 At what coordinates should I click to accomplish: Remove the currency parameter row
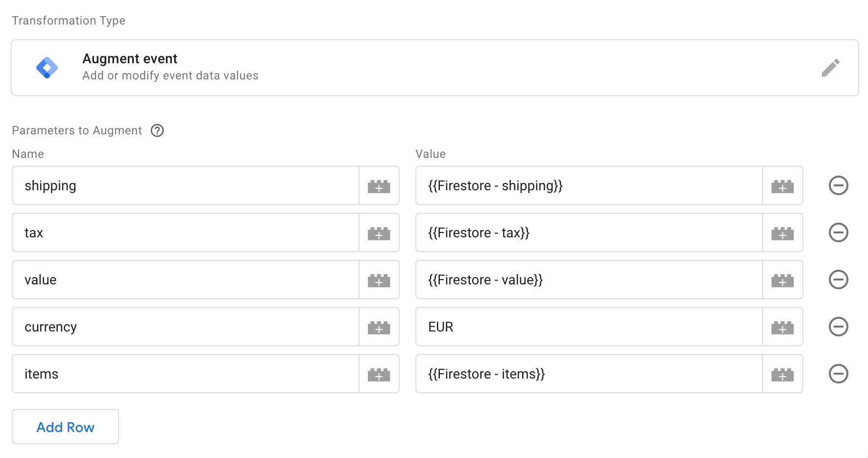pyautogui.click(x=838, y=327)
